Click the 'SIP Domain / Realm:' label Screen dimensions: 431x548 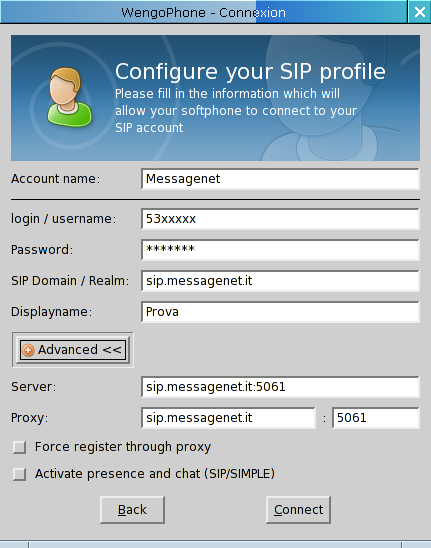click(x=70, y=281)
